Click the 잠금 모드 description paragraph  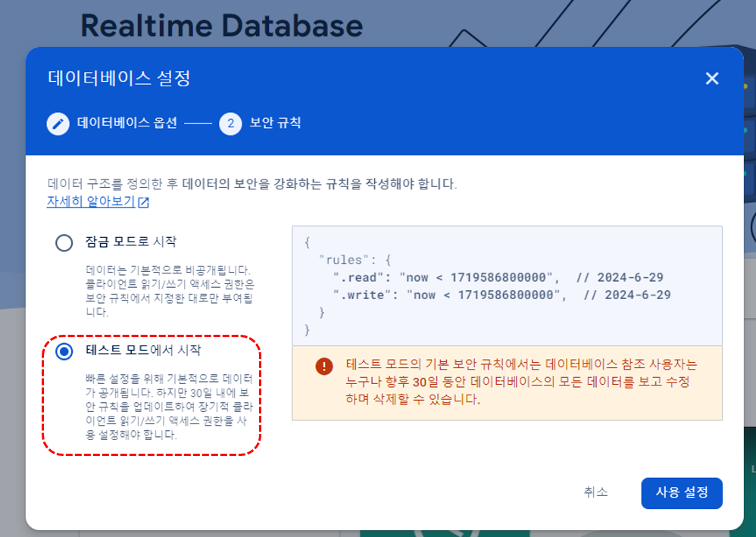point(170,291)
